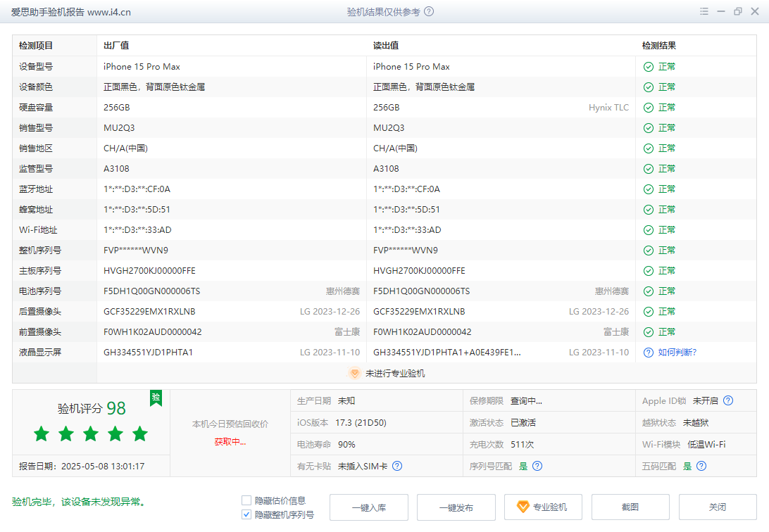This screenshot has height=532, width=769.
Task: Click the iOS version 17.3 (21D50)
Action: 361,423
